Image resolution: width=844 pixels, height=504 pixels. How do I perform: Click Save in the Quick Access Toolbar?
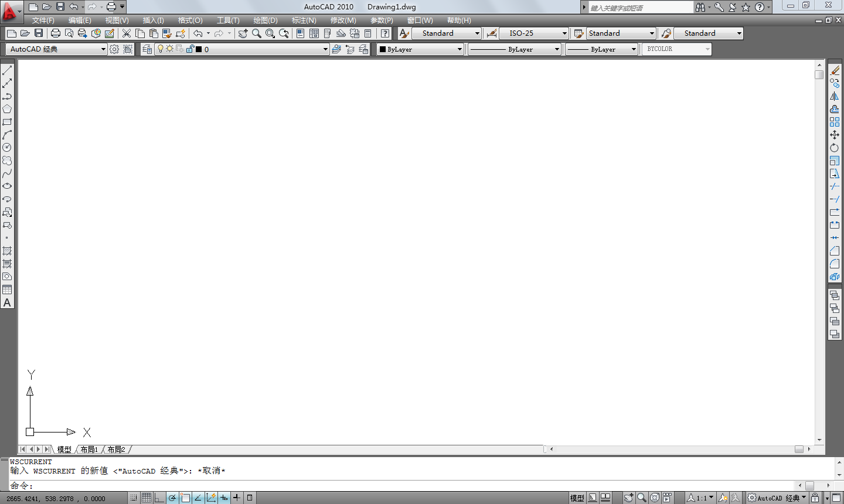[x=60, y=6]
